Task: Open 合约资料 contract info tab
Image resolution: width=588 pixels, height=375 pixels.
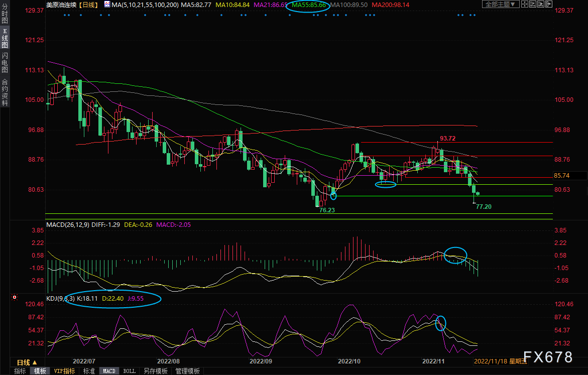Action: point(5,92)
